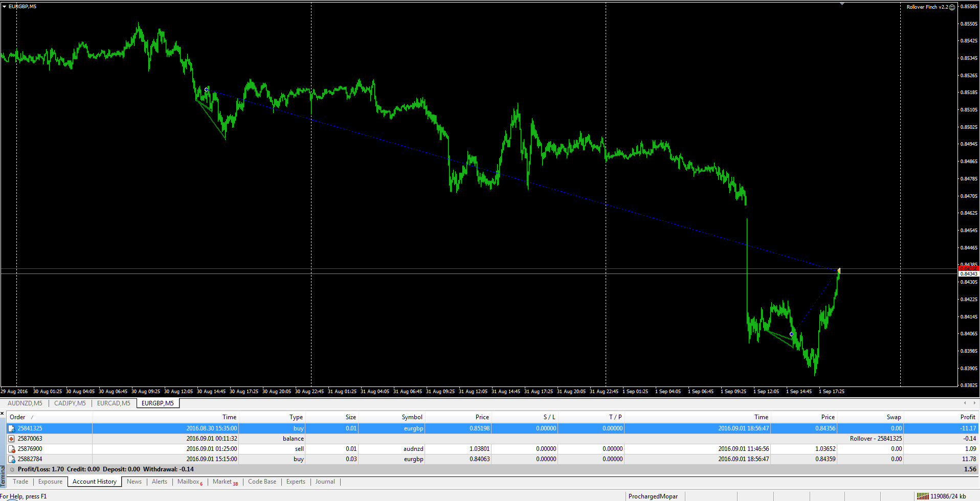Click the Terminal vertical label
The image size is (980, 501).
pos(3,476)
